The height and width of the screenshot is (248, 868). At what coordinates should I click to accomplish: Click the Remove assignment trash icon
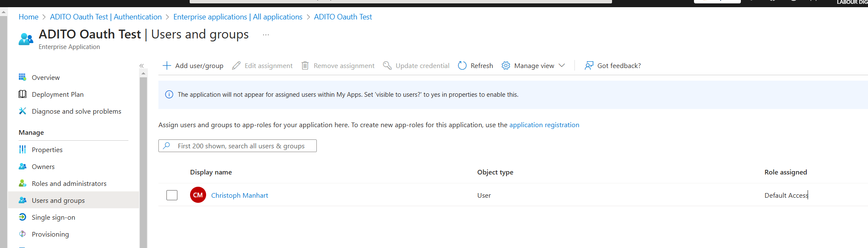pyautogui.click(x=305, y=65)
